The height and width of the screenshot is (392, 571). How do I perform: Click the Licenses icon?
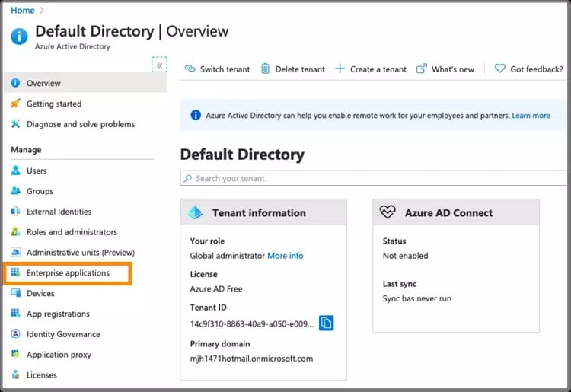coord(15,374)
